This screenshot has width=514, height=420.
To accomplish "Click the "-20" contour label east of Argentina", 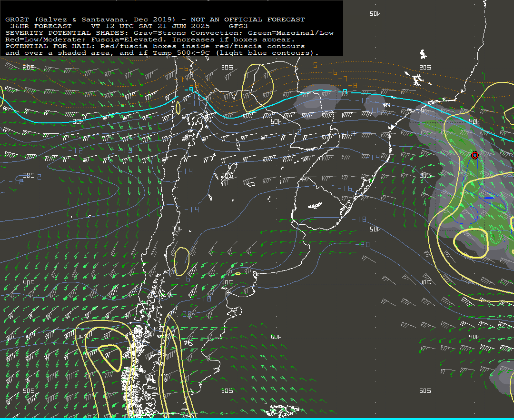I will [x=362, y=245].
